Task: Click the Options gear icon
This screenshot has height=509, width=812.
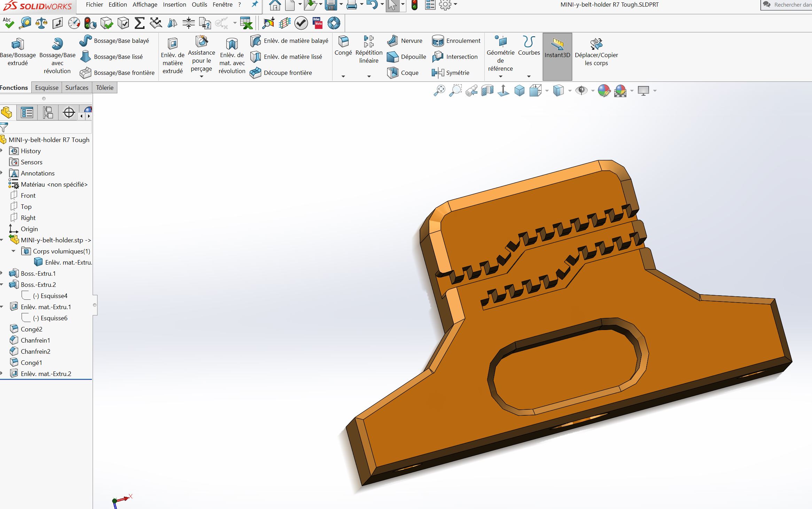Action: tap(445, 5)
